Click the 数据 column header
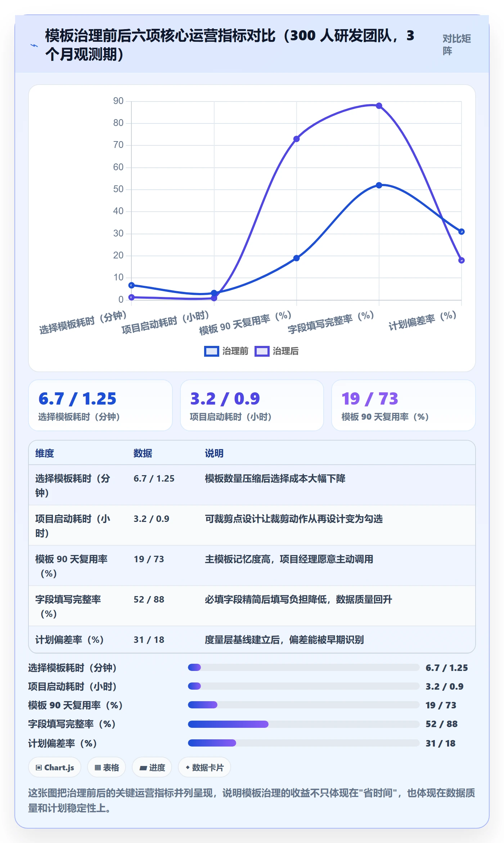504x843 pixels. tap(143, 453)
